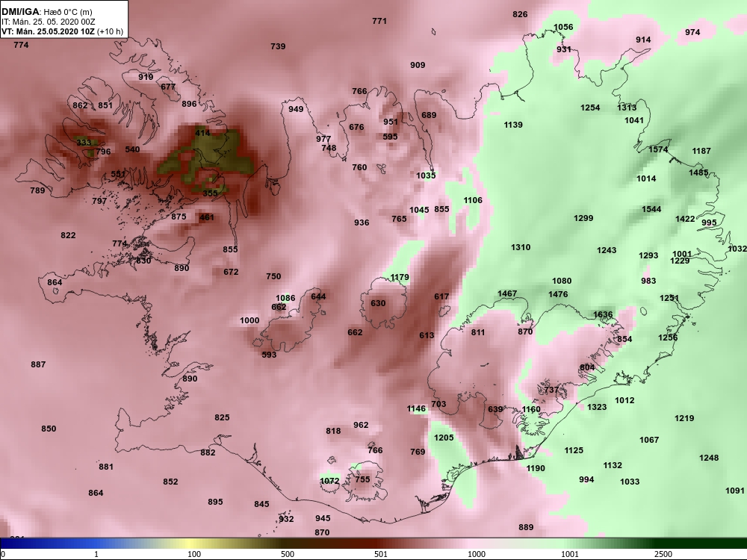This screenshot has width=747, height=560.
Task: Click the 1056 value near the north coast
Action: (563, 27)
